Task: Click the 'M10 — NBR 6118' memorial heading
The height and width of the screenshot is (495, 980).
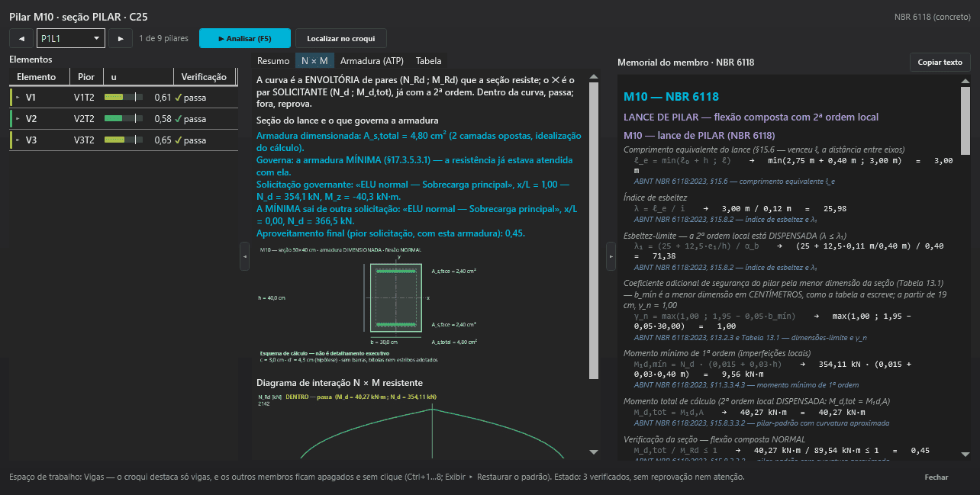Action: tap(671, 97)
